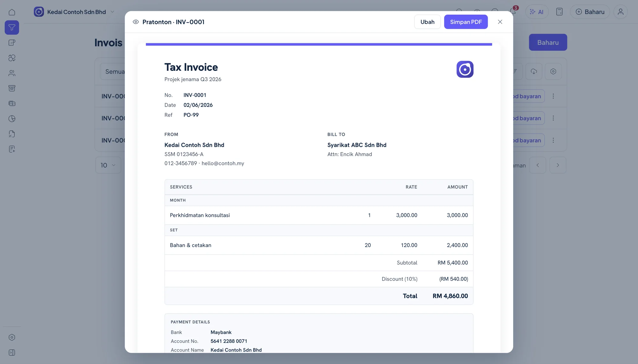This screenshot has width=638, height=364.
Task: Click the cloud download icon in invoice list
Action: [534, 71]
